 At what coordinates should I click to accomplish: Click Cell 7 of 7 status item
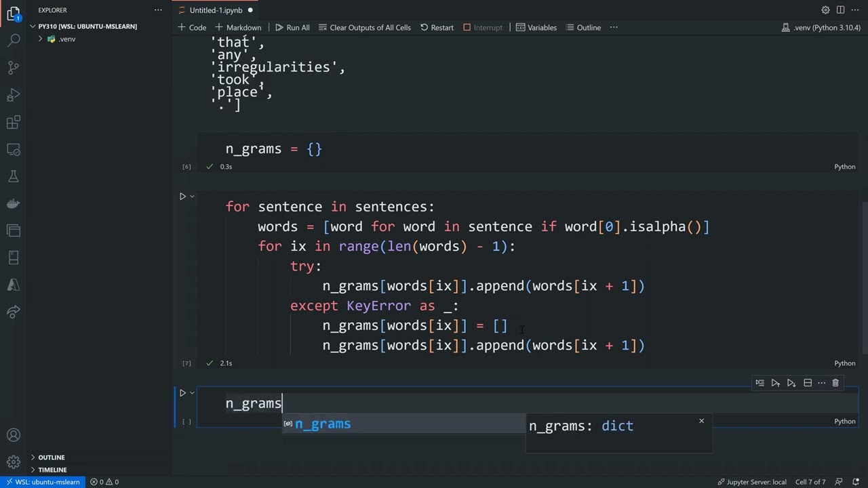(x=810, y=482)
